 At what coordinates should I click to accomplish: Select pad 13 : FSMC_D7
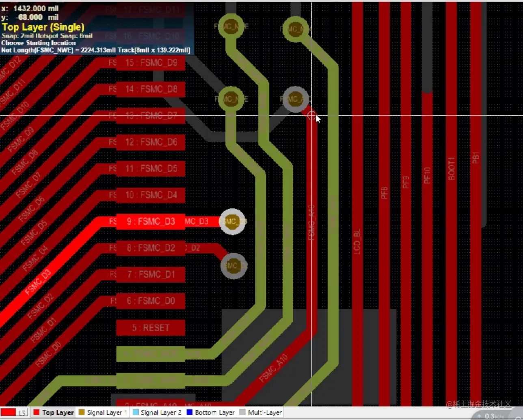pos(151,116)
